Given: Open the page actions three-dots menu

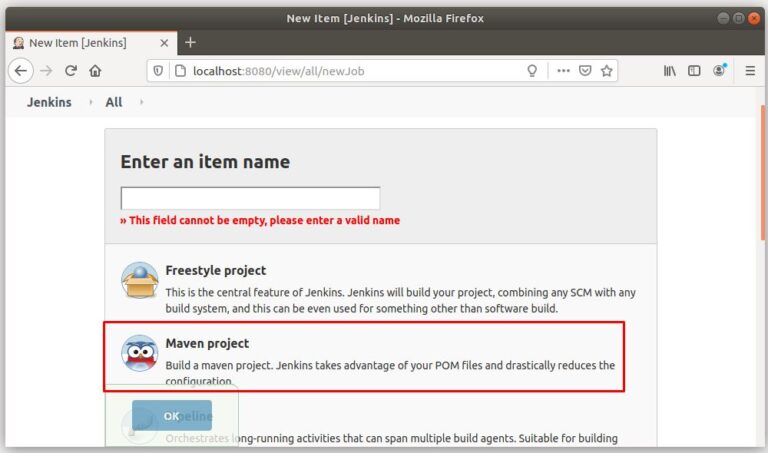Looking at the screenshot, I should click(563, 71).
